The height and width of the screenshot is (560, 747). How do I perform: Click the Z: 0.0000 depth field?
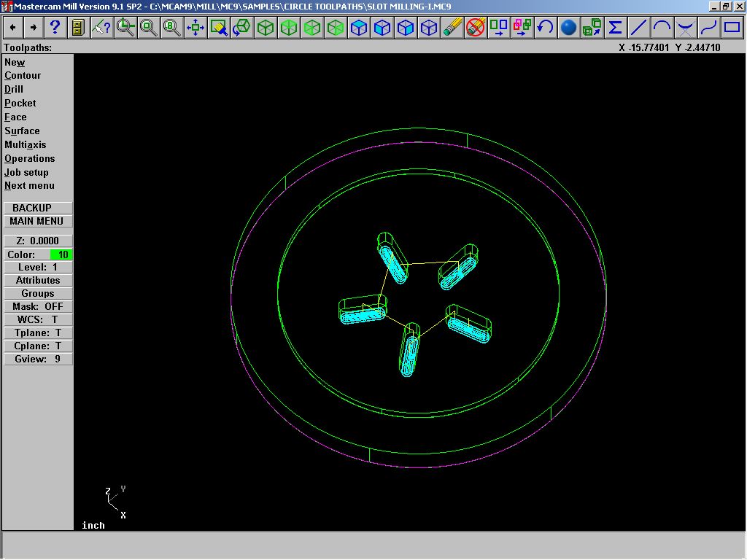tap(38, 241)
